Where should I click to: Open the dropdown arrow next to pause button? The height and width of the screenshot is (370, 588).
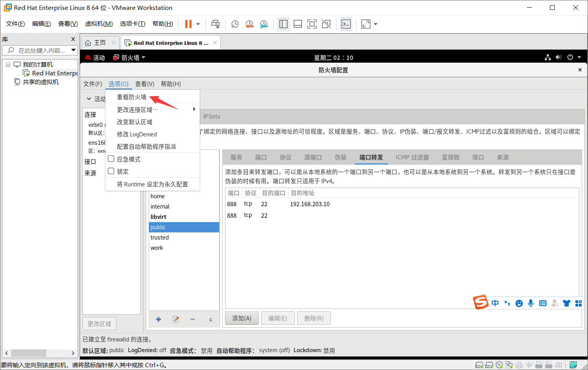[x=198, y=24]
